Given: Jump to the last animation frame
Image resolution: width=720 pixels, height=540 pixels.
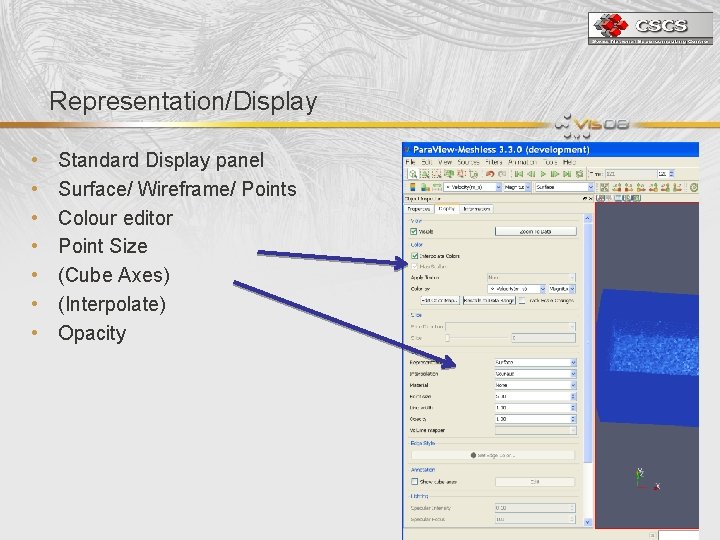Looking at the screenshot, I should (x=567, y=174).
